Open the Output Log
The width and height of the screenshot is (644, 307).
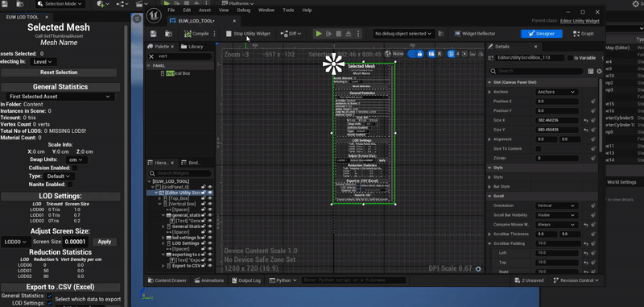tap(246, 280)
